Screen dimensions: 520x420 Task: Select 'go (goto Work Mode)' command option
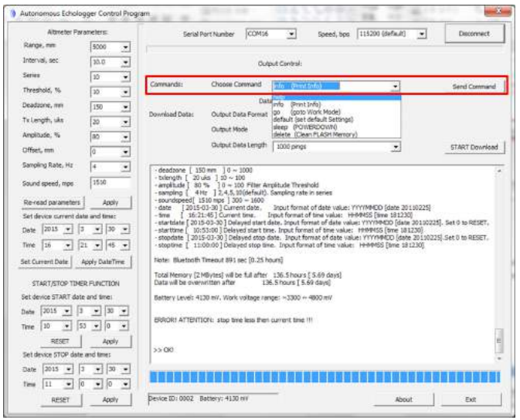click(308, 111)
